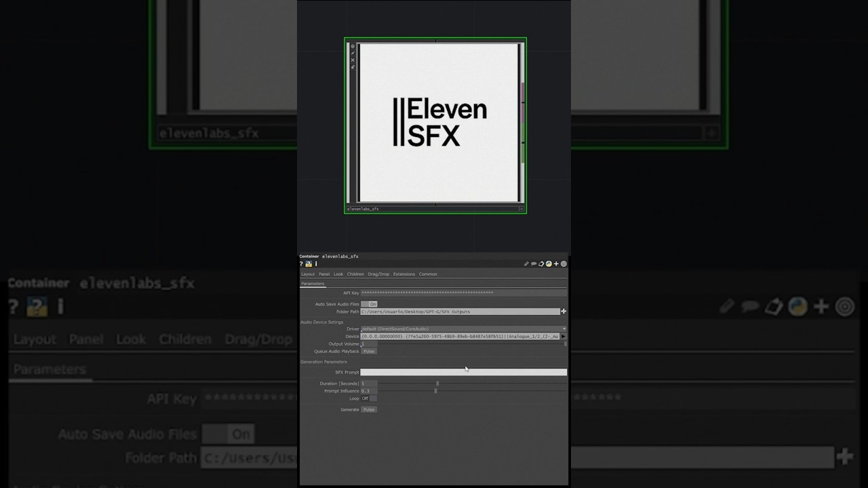Screen dimensions: 868x488
Task: Click the Python language icon at header right
Action: 549,264
